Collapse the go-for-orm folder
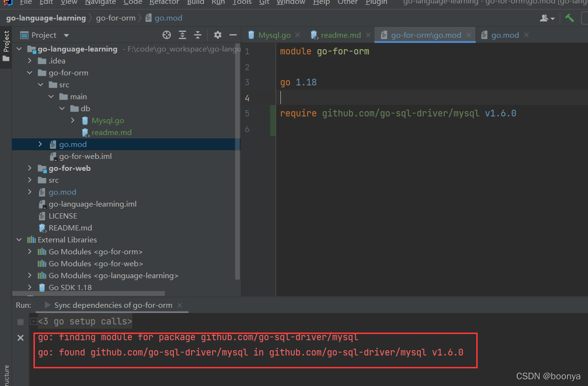588x386 pixels. point(30,73)
